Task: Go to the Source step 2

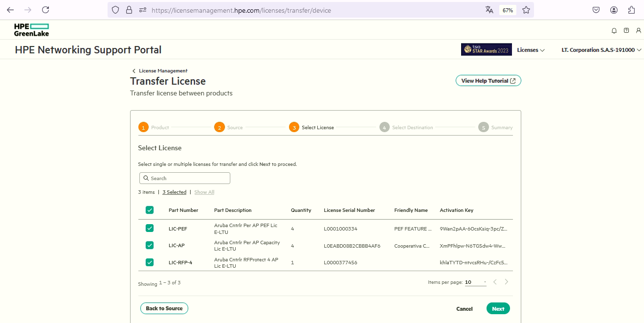Action: [x=220, y=127]
